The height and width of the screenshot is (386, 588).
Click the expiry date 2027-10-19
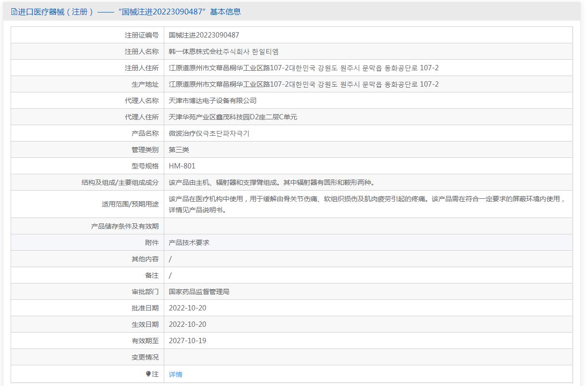[x=187, y=341]
